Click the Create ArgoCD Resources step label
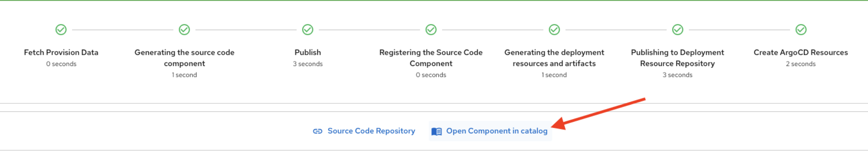Image resolution: width=868 pixels, height=160 pixels. tap(801, 52)
